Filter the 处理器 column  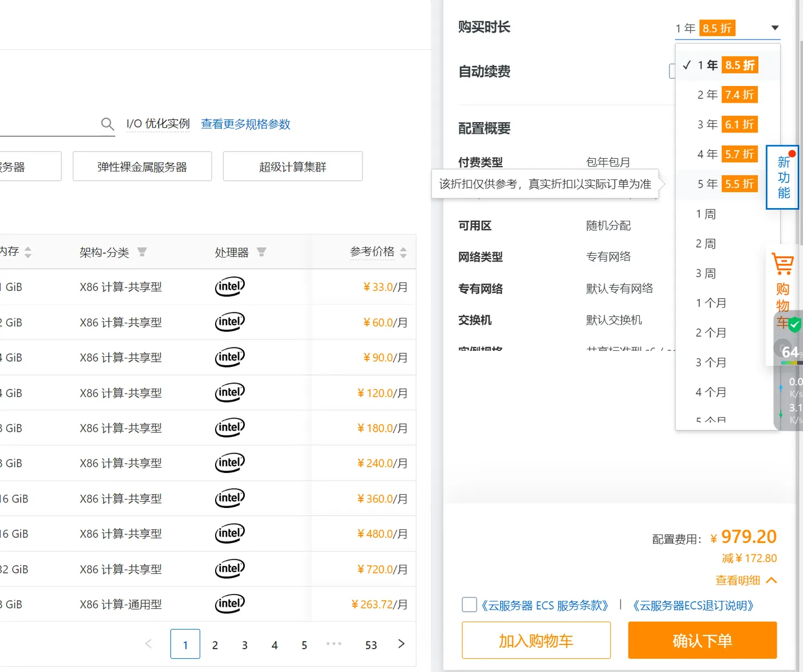262,252
